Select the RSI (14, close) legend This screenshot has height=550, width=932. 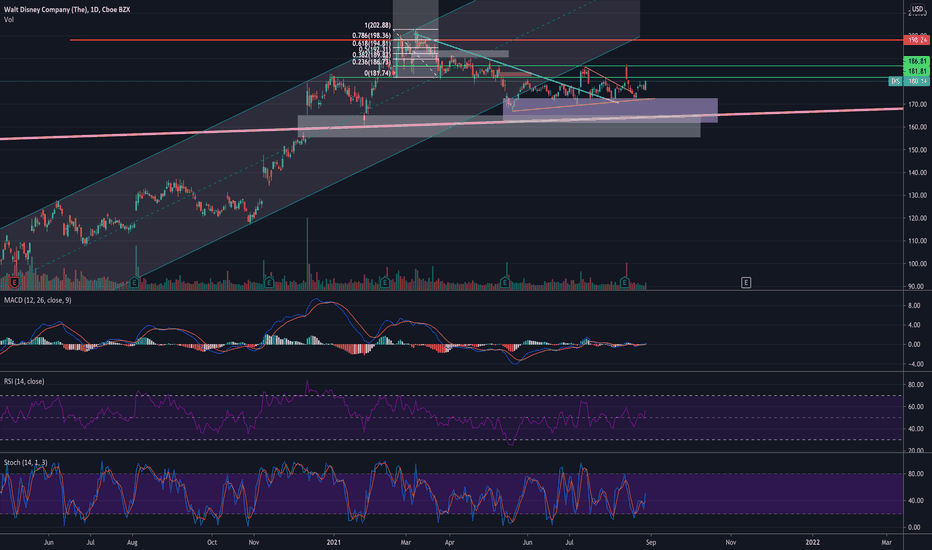(x=24, y=381)
